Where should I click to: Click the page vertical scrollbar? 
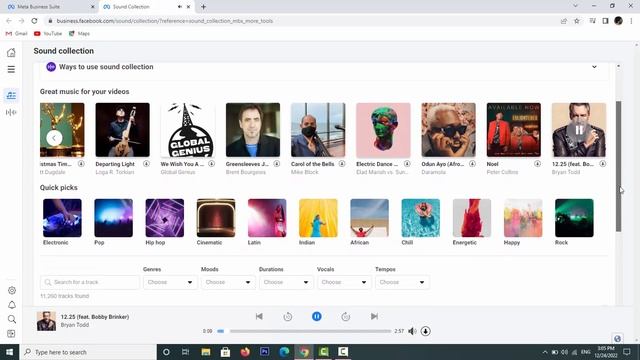[x=619, y=167]
